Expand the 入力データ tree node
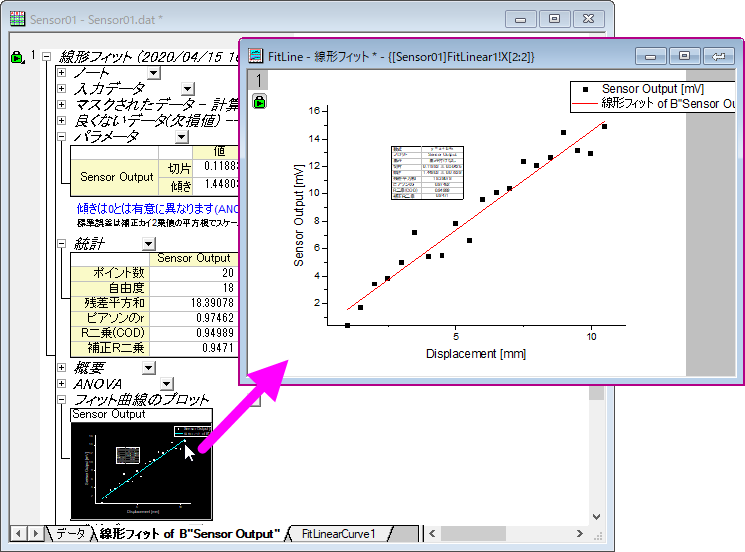The image size is (745, 552). click(x=61, y=88)
